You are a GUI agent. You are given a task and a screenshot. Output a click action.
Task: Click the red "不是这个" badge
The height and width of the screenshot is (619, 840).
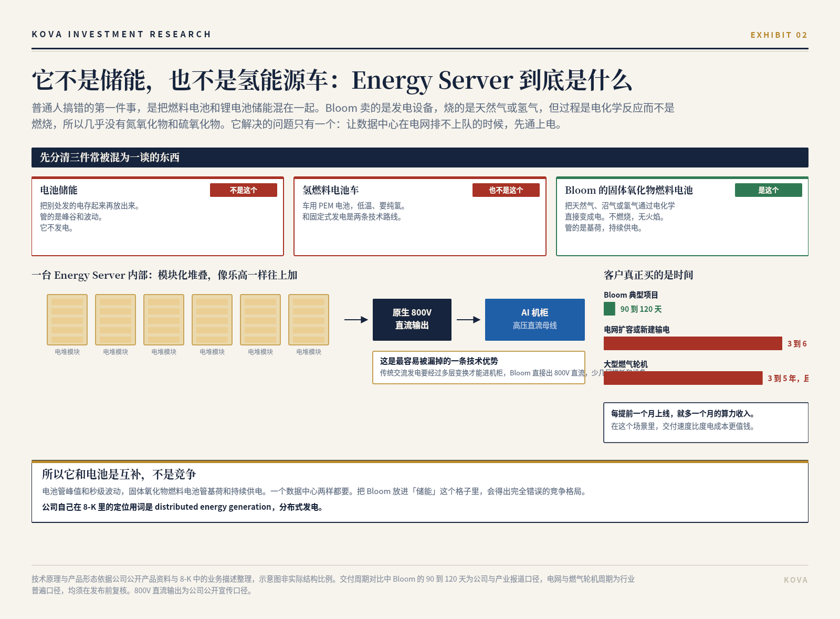coord(244,190)
